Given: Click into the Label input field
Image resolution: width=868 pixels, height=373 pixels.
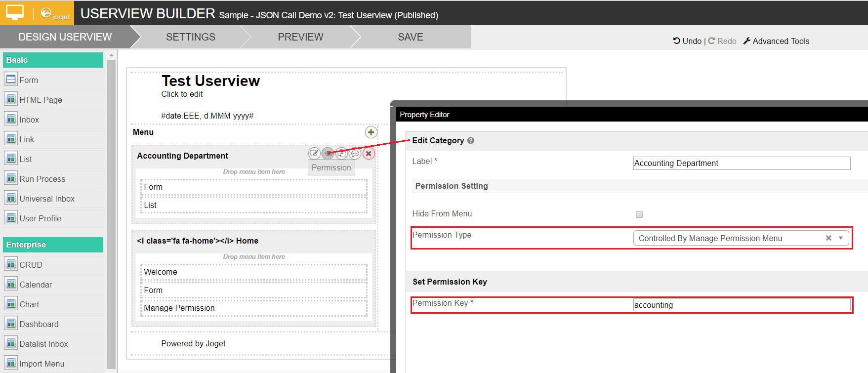Looking at the screenshot, I should point(742,163).
